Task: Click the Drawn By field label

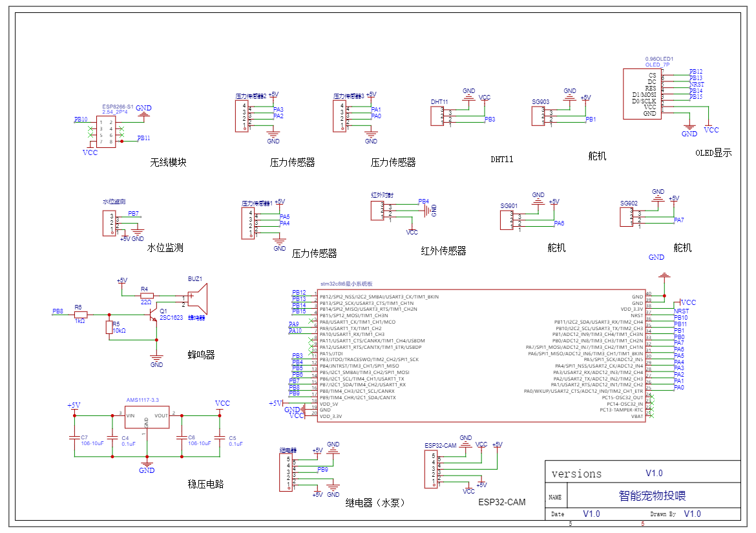Action: [x=663, y=514]
